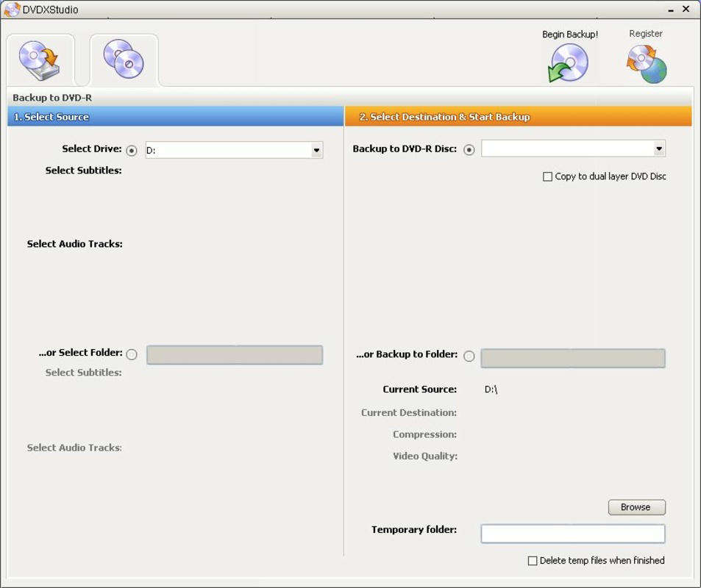Click the DVDXStudio title bar app icon
Image resolution: width=701 pixels, height=588 pixels.
pos(12,10)
